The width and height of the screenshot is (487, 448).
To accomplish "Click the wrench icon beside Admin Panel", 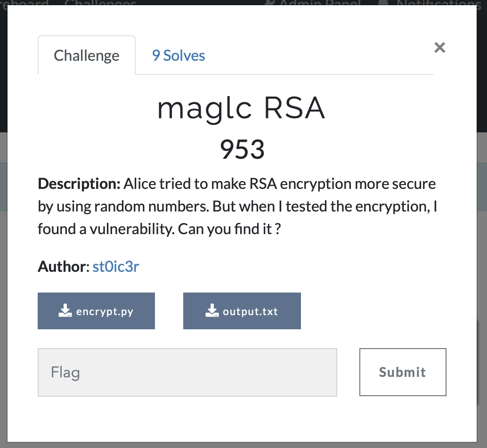I will 269,2.
